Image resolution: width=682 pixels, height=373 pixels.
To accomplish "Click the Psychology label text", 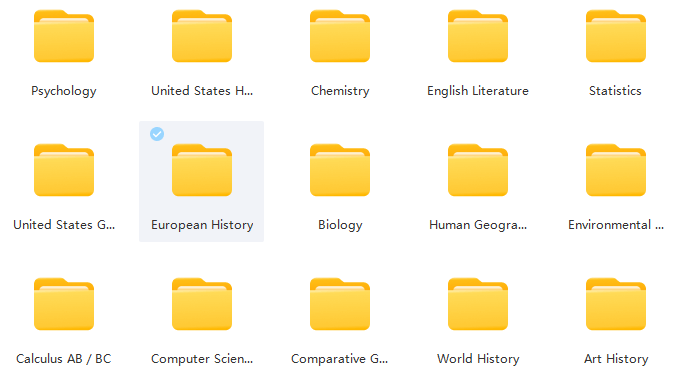I will pyautogui.click(x=64, y=91).
